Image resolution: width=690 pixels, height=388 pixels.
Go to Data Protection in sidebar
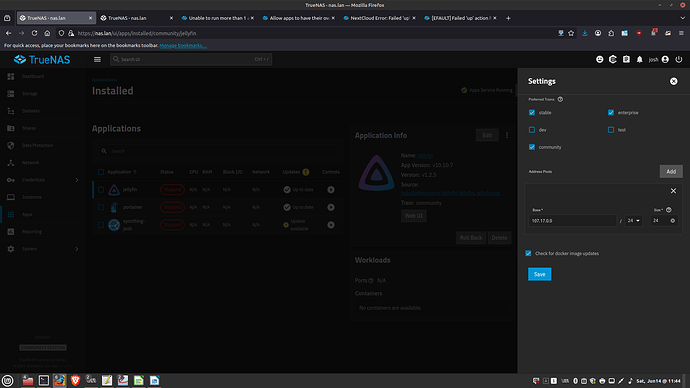43,145
